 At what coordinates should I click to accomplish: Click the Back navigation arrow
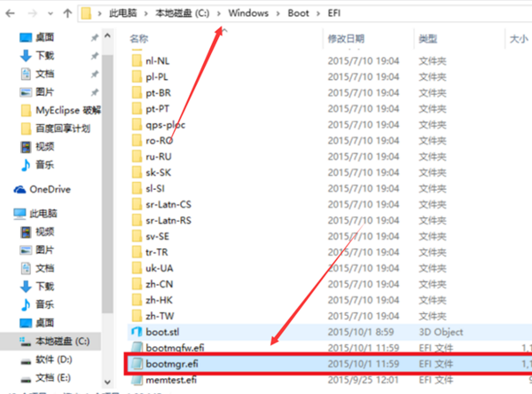click(x=10, y=13)
